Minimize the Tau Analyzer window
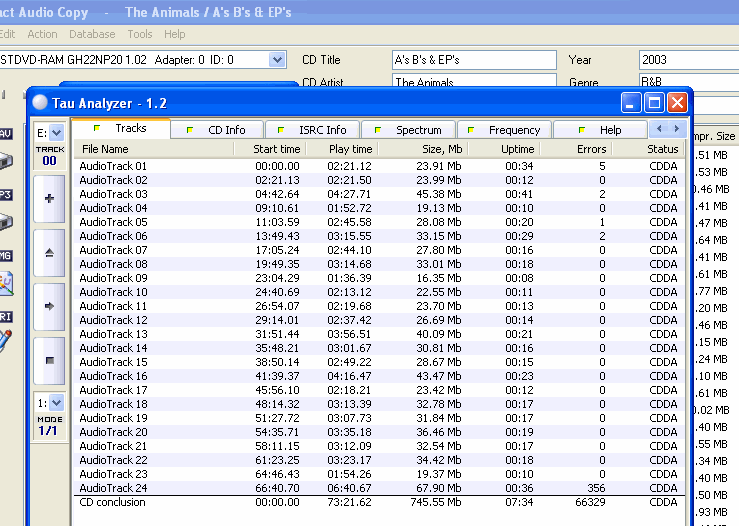 (x=631, y=102)
